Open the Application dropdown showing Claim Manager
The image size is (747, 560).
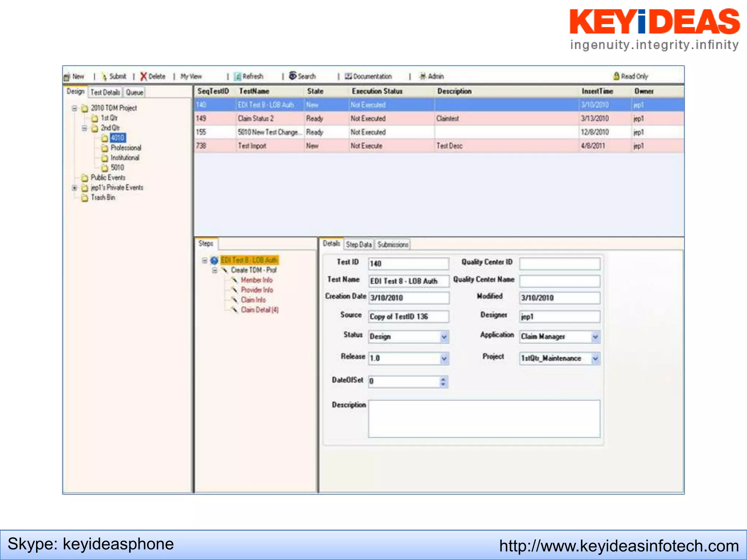point(595,337)
